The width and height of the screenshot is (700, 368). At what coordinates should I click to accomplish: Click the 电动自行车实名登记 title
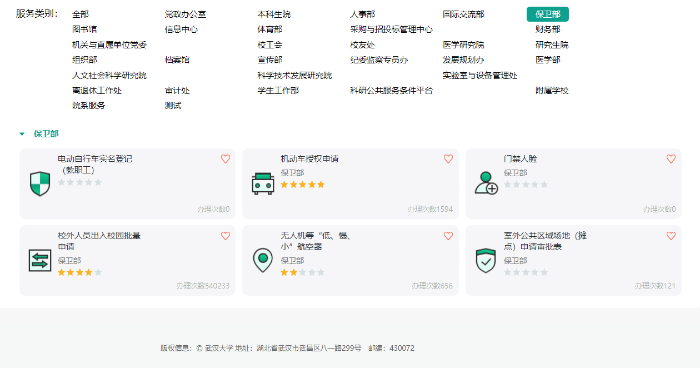coord(95,164)
